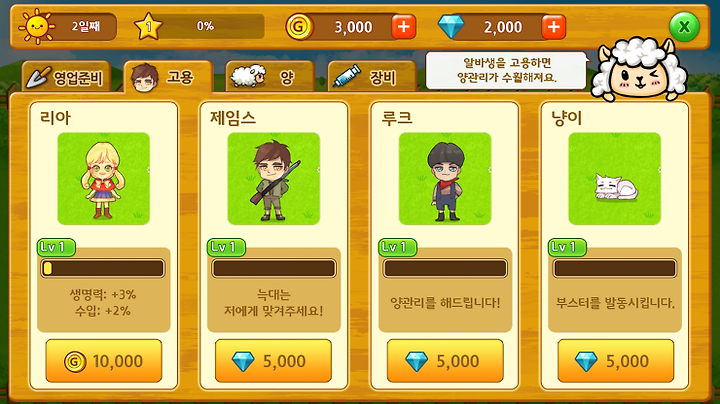720x404 pixels.
Task: Close the shop with the green X
Action: tap(684, 27)
